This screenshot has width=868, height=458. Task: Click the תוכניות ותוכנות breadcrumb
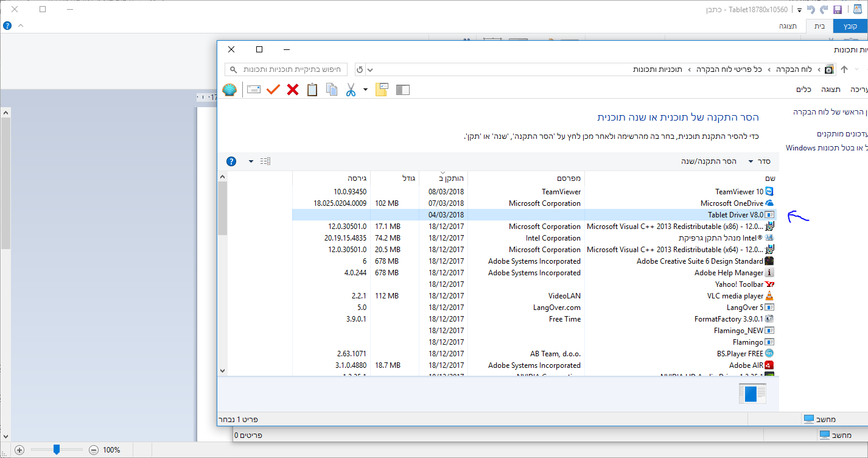coord(657,69)
